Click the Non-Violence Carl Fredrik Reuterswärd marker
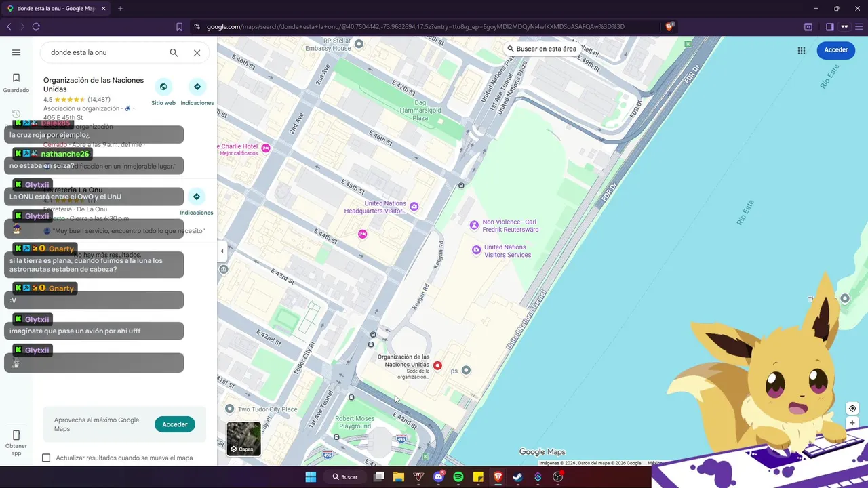 pyautogui.click(x=474, y=224)
